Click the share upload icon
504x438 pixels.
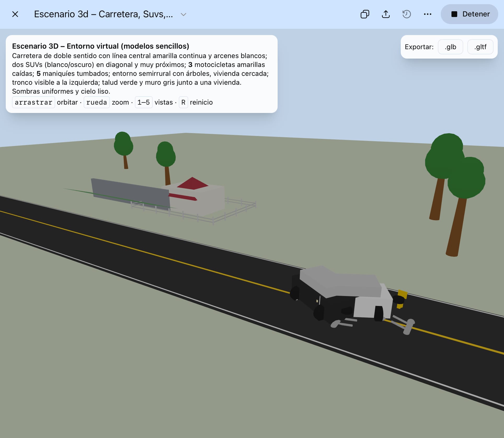tap(386, 14)
